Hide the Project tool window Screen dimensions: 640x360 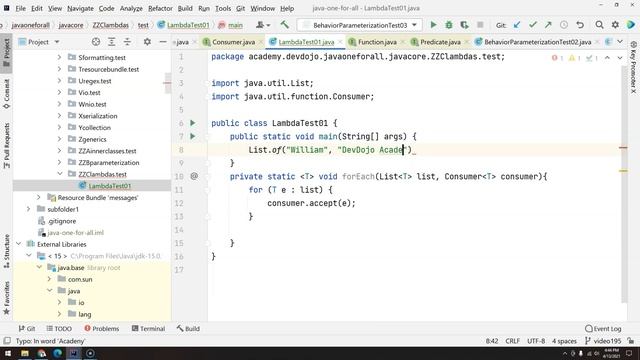[162, 42]
